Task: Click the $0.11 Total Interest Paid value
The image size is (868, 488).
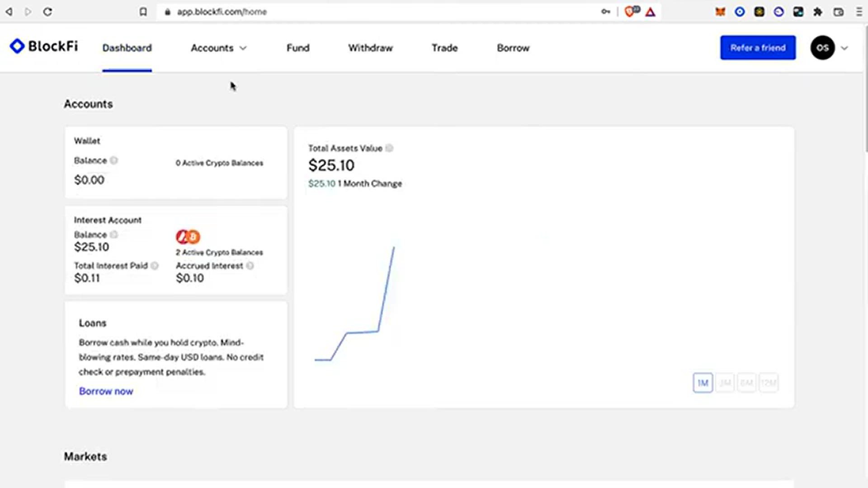Action: [x=87, y=278]
